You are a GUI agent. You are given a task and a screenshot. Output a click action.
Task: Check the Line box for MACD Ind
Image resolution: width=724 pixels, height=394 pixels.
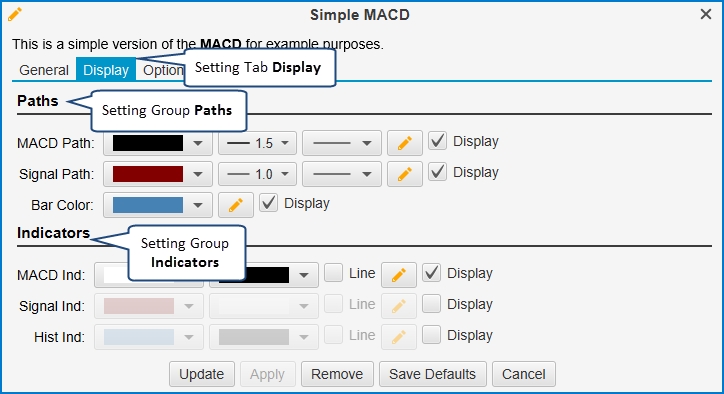coord(333,273)
